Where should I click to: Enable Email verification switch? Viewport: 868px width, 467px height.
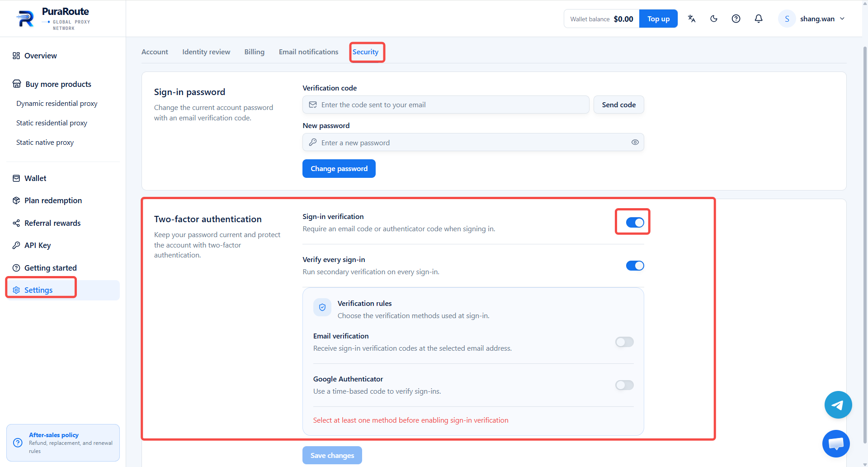click(x=624, y=342)
